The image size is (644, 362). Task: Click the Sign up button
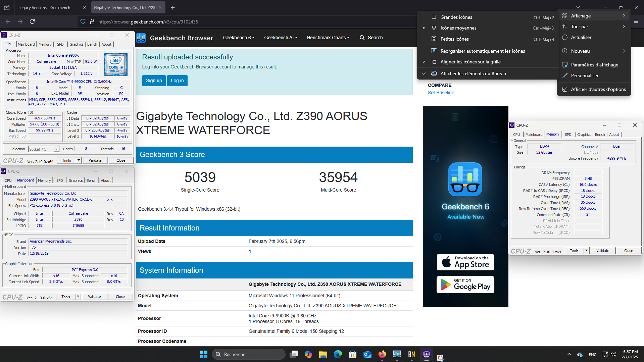154,81
